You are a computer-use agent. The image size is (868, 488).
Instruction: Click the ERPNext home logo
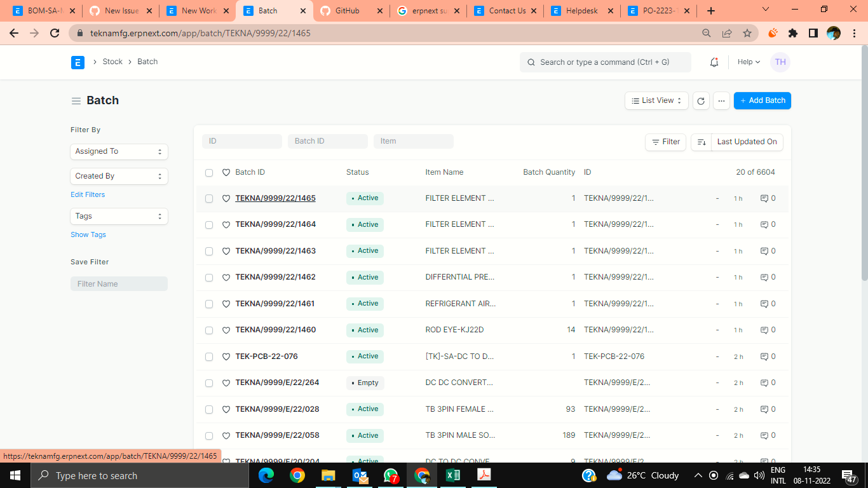78,62
